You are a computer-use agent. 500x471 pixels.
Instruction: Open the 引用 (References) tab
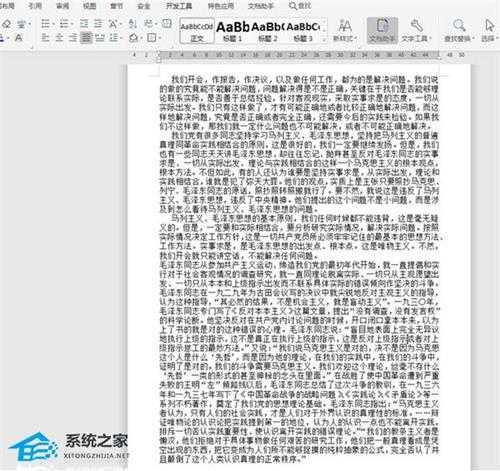point(35,6)
